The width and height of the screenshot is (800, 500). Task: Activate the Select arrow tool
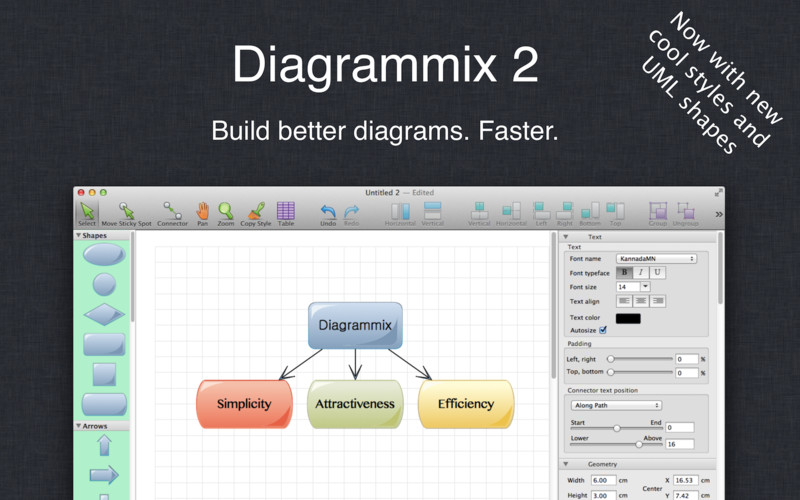coord(87,214)
